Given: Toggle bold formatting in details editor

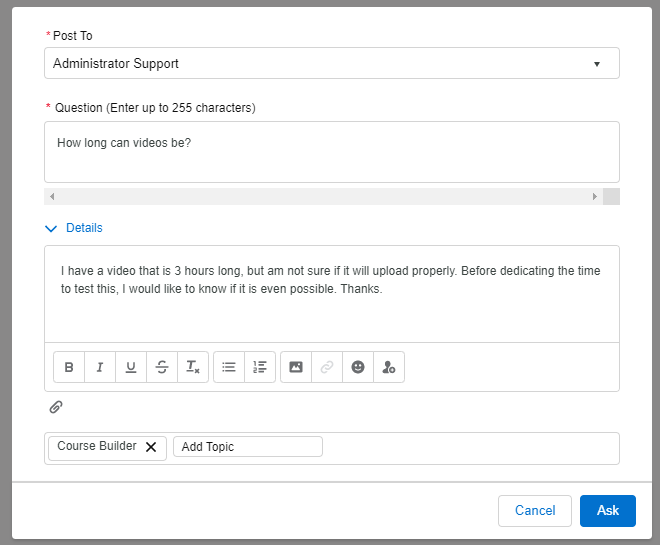Looking at the screenshot, I should pos(69,367).
